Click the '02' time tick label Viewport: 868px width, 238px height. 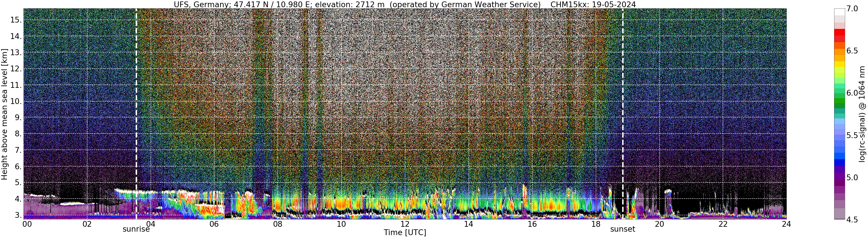click(x=87, y=224)
